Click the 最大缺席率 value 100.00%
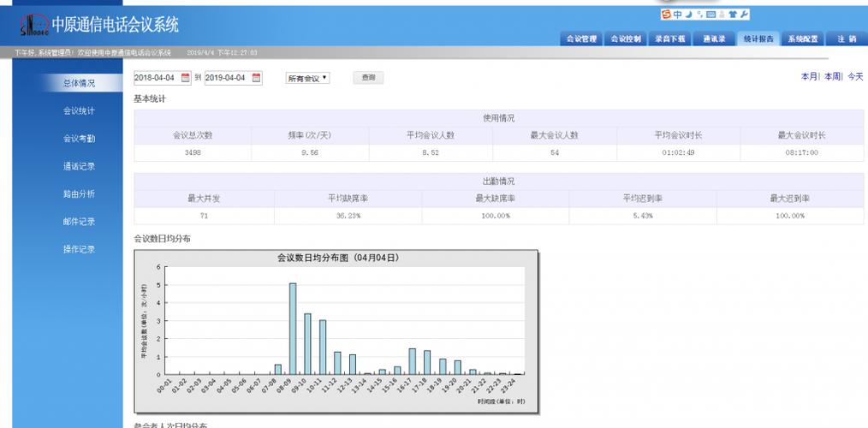This screenshot has height=428, width=868. point(496,216)
